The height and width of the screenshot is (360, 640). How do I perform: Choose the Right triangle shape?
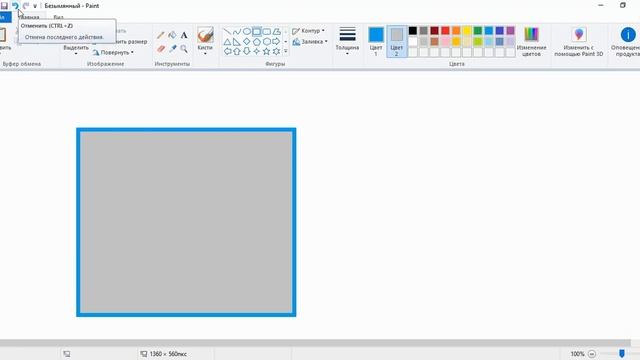[237, 42]
